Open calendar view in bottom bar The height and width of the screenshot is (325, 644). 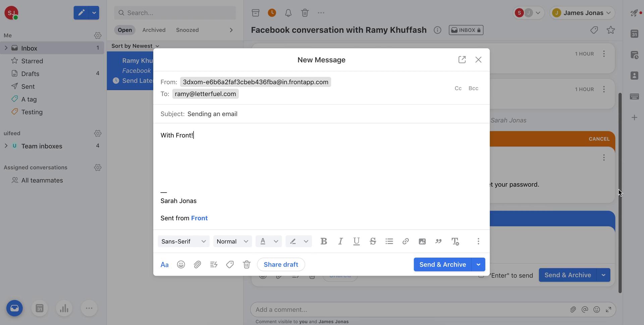[x=40, y=308]
